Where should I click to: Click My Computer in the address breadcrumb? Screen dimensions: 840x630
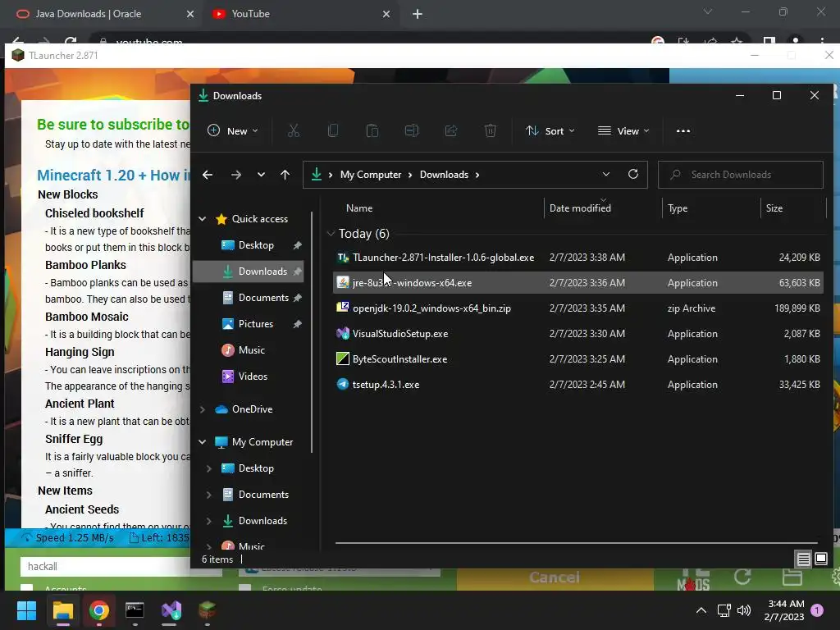coord(371,175)
